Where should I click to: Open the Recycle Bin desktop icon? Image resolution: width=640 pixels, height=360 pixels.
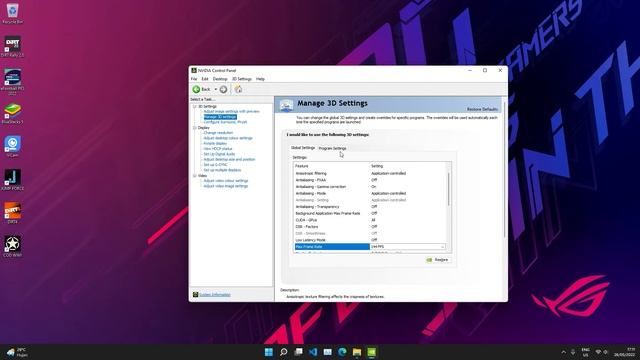(x=12, y=13)
